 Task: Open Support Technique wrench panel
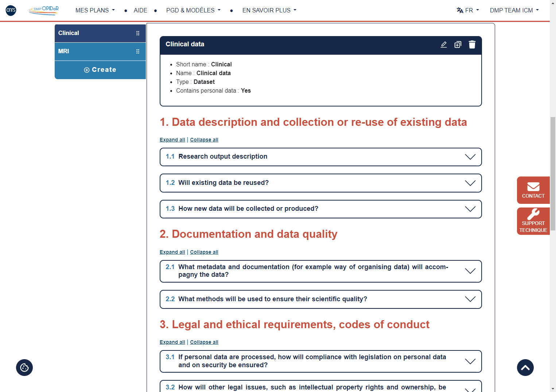(x=533, y=221)
